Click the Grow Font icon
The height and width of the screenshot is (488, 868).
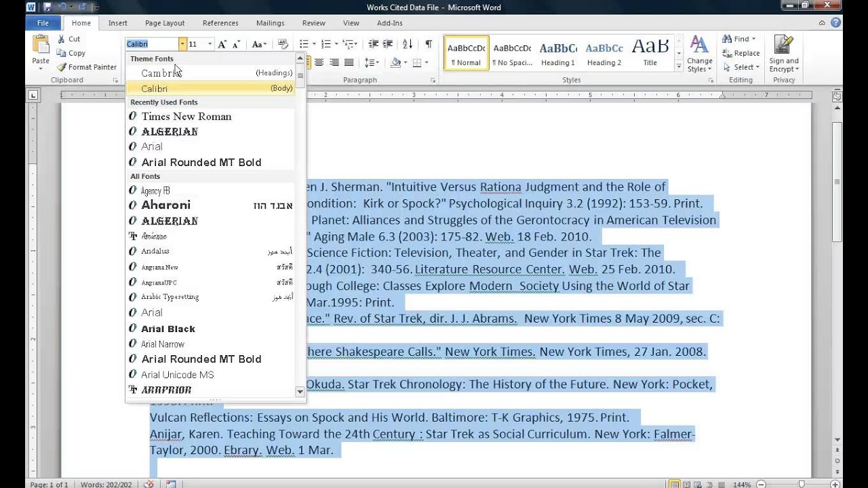pos(222,44)
